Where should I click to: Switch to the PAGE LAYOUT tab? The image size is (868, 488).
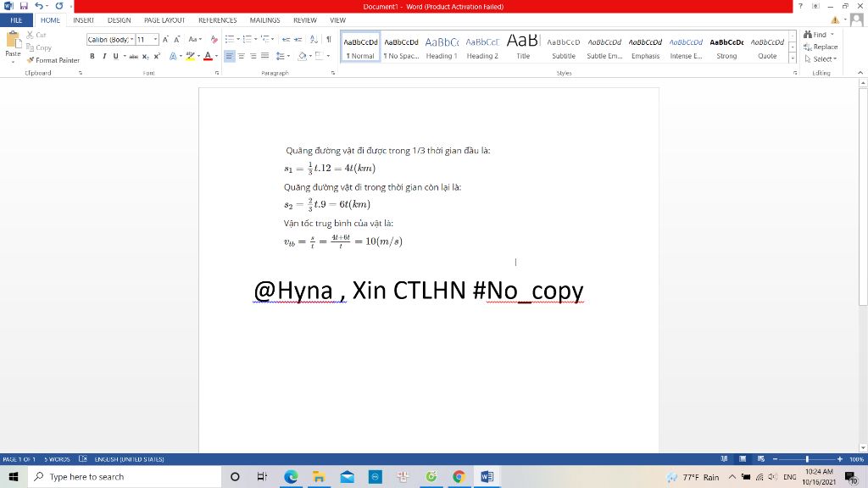pos(164,20)
